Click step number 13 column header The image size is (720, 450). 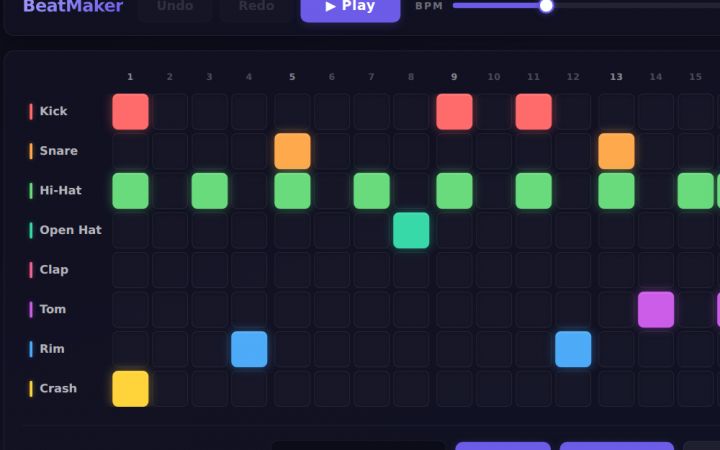616,77
